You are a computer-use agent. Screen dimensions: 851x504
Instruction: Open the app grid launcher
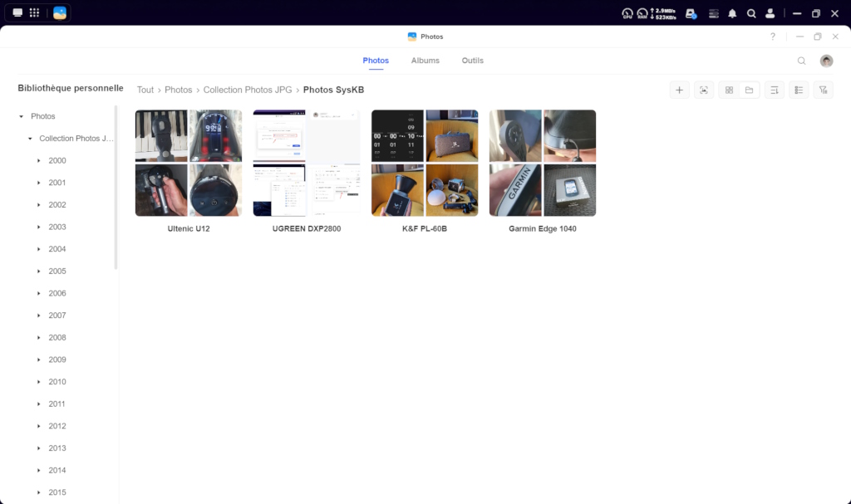pos(34,12)
